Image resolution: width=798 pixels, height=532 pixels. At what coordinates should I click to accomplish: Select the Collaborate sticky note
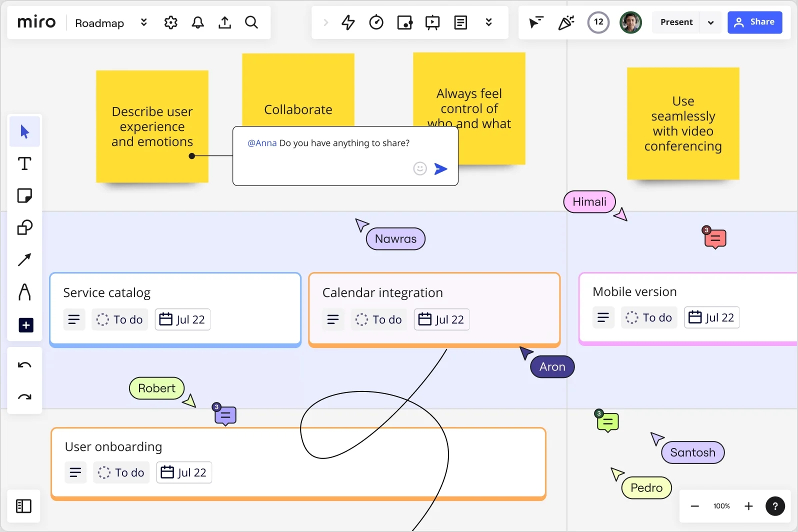tap(298, 90)
